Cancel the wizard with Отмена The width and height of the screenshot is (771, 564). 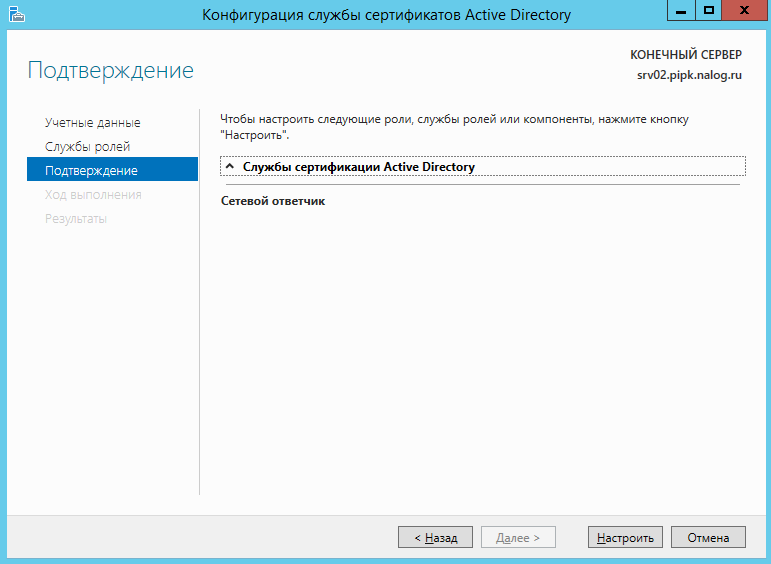[708, 537]
